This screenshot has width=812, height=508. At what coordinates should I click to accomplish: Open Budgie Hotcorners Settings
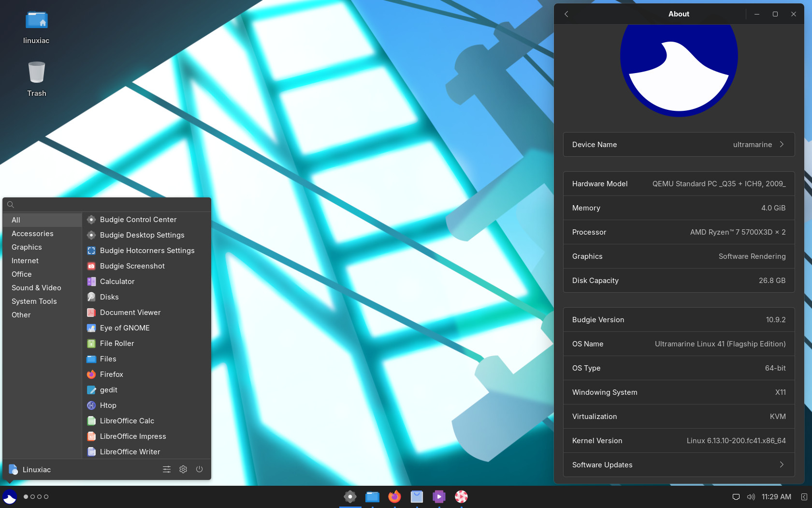(x=146, y=251)
